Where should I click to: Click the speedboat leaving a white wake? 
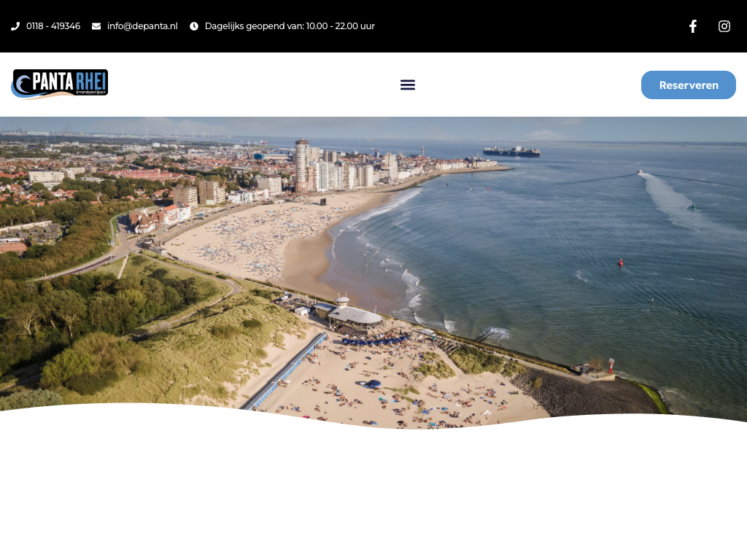(x=640, y=173)
